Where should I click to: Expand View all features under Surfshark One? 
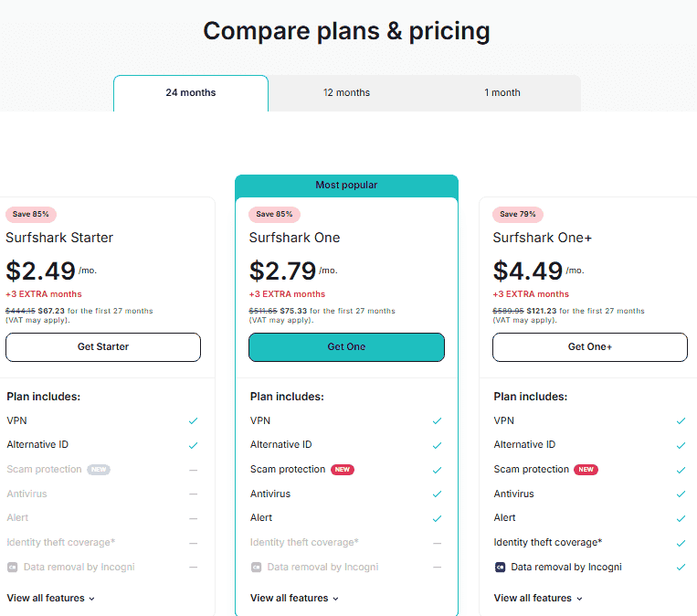click(294, 598)
